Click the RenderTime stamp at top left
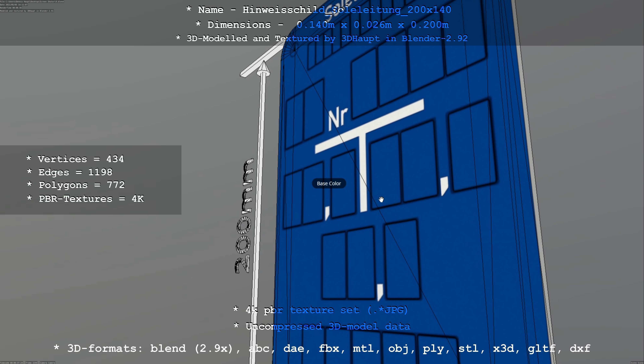Viewport: 644px width, 364px height. (x=11, y=8)
